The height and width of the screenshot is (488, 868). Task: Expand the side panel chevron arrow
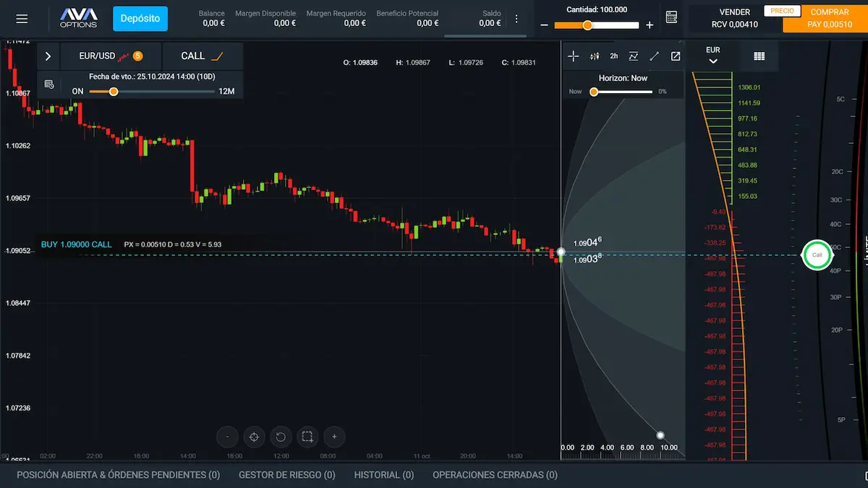(48, 56)
